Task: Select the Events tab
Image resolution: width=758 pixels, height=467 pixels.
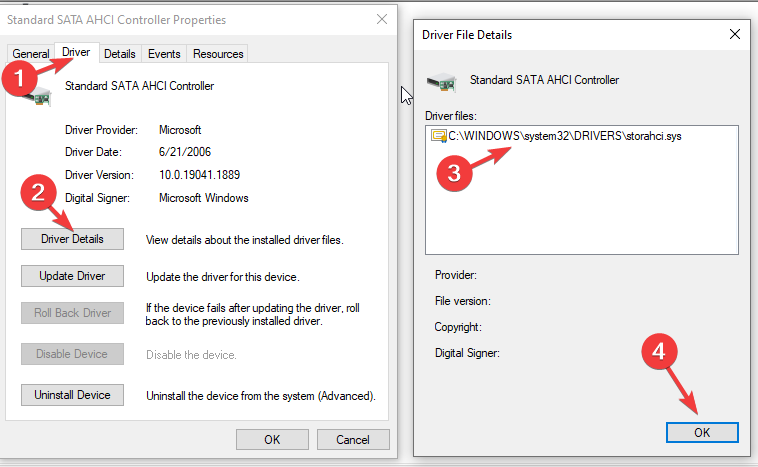Action: point(163,54)
